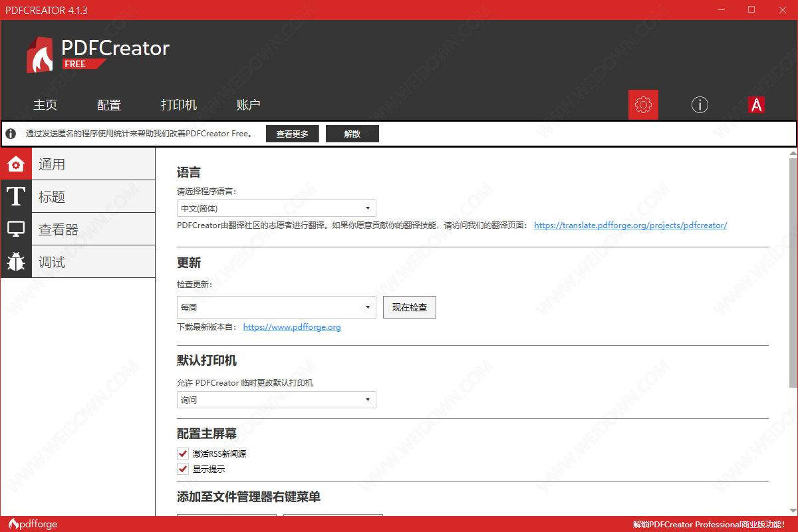Click the 现在检查 button

click(410, 307)
